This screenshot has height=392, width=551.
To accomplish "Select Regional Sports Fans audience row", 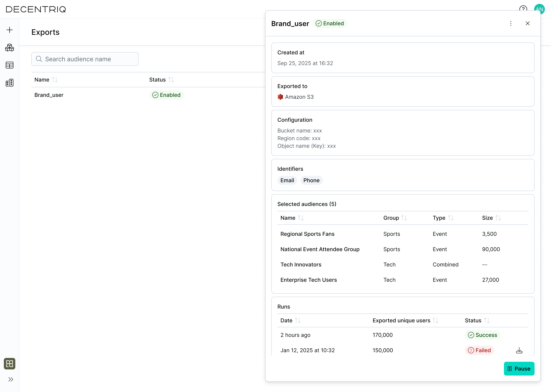I will click(x=403, y=234).
